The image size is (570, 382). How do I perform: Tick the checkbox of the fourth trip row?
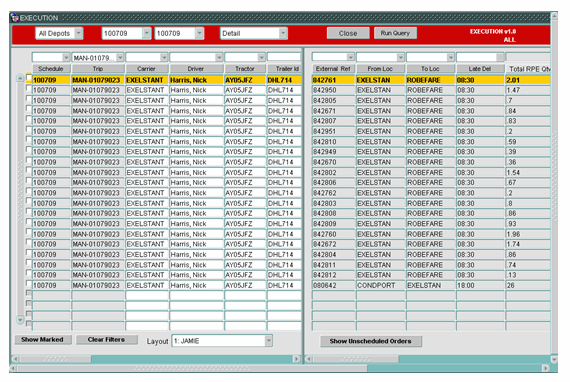(x=29, y=108)
